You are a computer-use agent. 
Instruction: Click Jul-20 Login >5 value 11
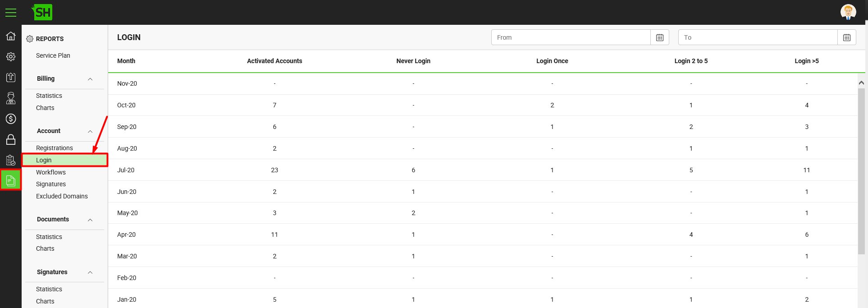tap(807, 170)
